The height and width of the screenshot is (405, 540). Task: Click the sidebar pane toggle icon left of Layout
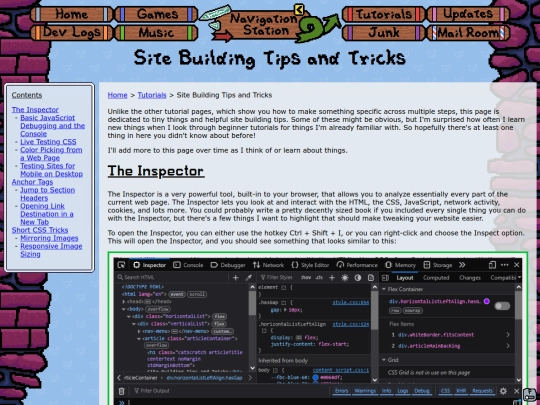[385, 278]
